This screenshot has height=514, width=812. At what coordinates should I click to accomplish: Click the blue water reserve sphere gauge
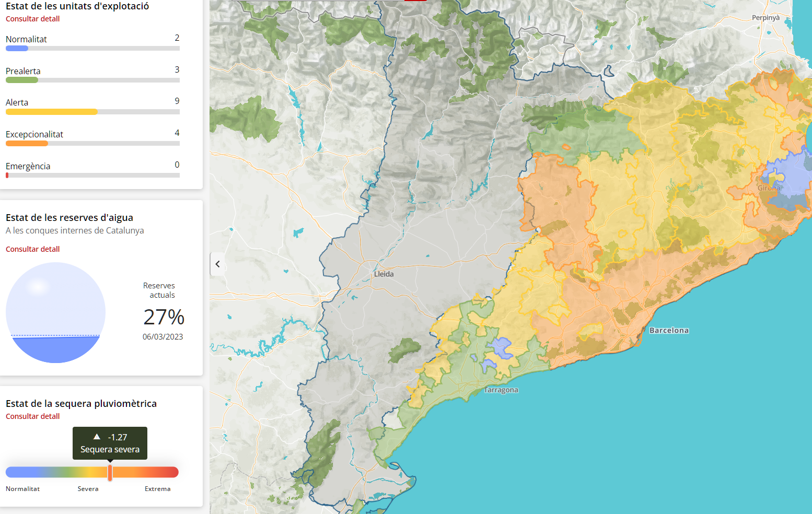(x=55, y=312)
